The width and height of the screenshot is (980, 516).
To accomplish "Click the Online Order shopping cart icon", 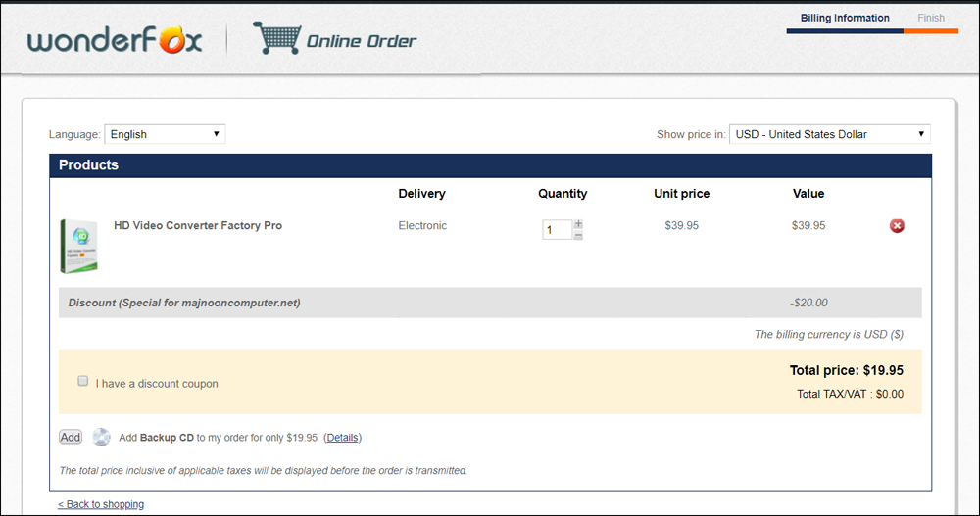I will (x=276, y=38).
